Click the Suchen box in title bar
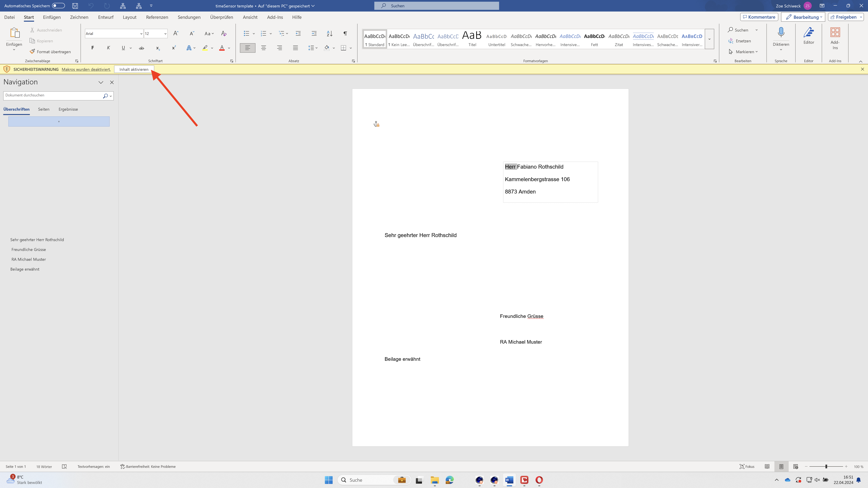868x488 pixels. click(436, 6)
